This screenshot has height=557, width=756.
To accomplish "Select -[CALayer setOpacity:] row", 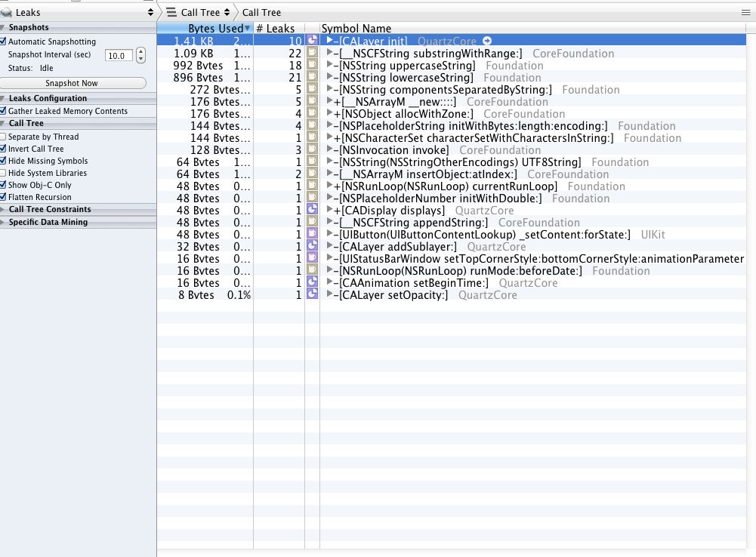I will pyautogui.click(x=452, y=294).
